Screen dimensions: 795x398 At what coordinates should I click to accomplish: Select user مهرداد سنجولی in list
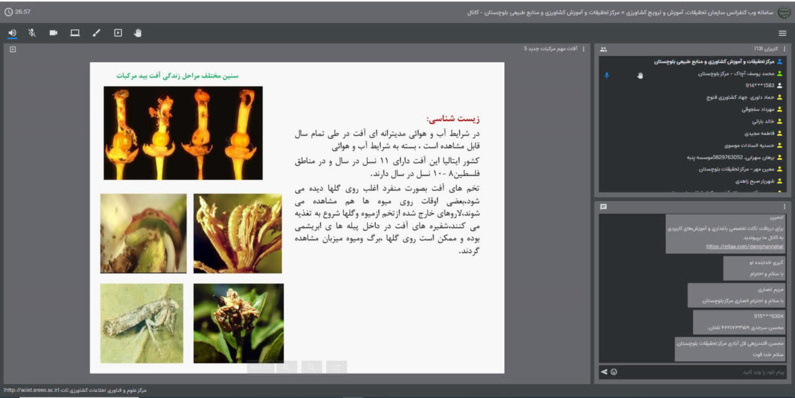757,109
